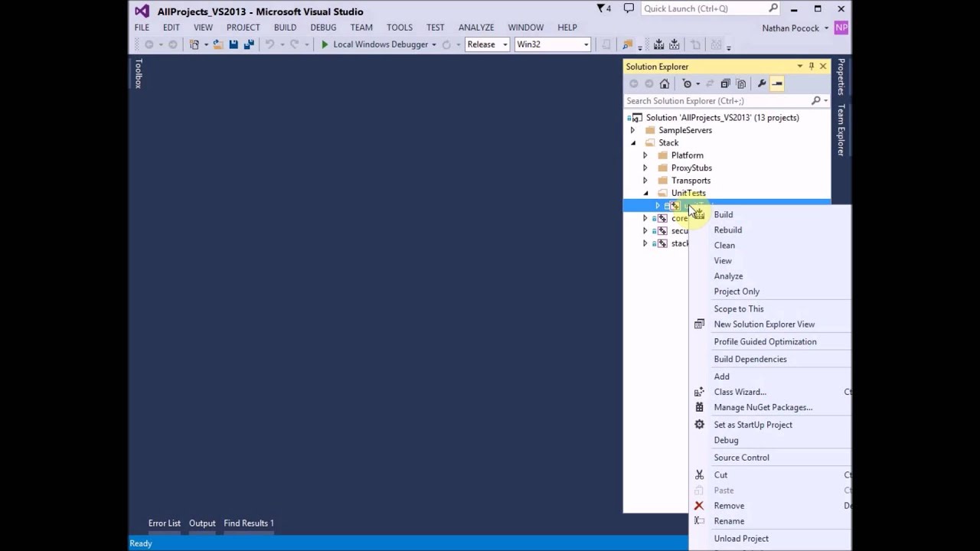Click the NP user avatar badge
This screenshot has height=551, width=980.
tap(841, 28)
